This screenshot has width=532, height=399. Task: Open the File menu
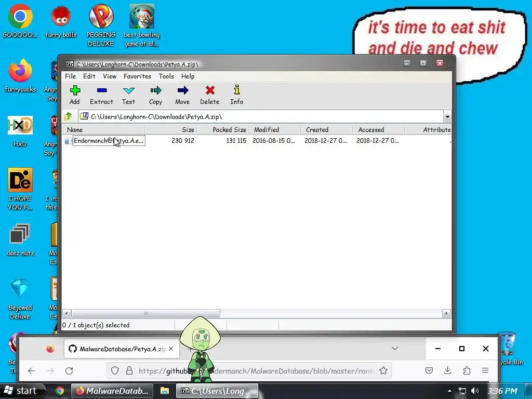(70, 76)
